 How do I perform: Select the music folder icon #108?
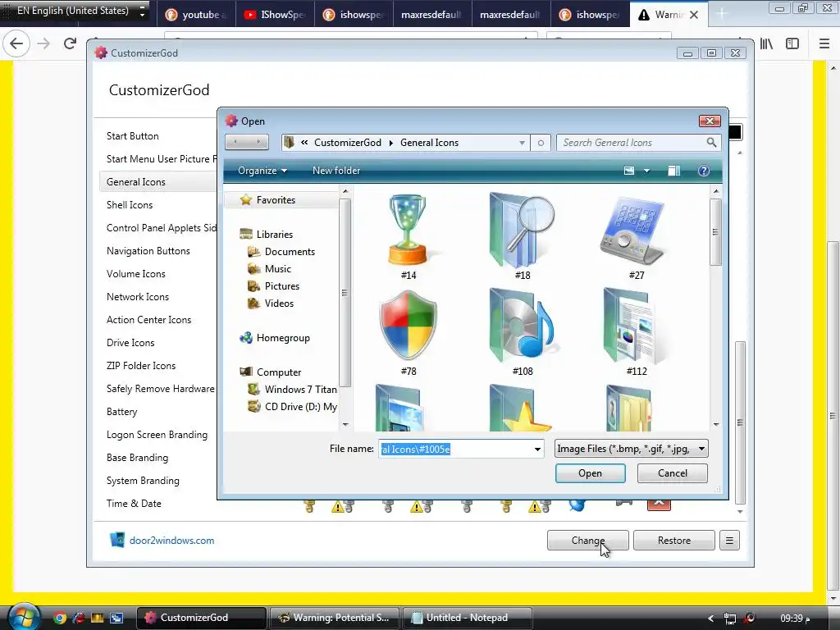tap(523, 332)
